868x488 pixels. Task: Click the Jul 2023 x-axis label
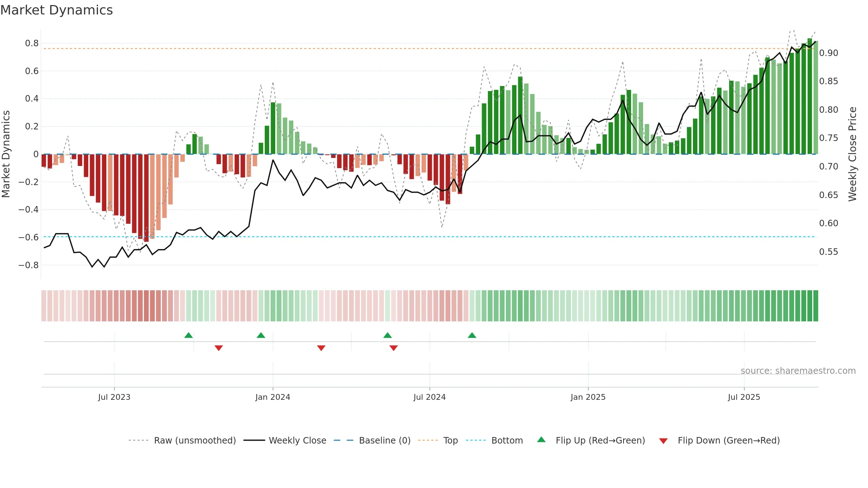tap(114, 397)
